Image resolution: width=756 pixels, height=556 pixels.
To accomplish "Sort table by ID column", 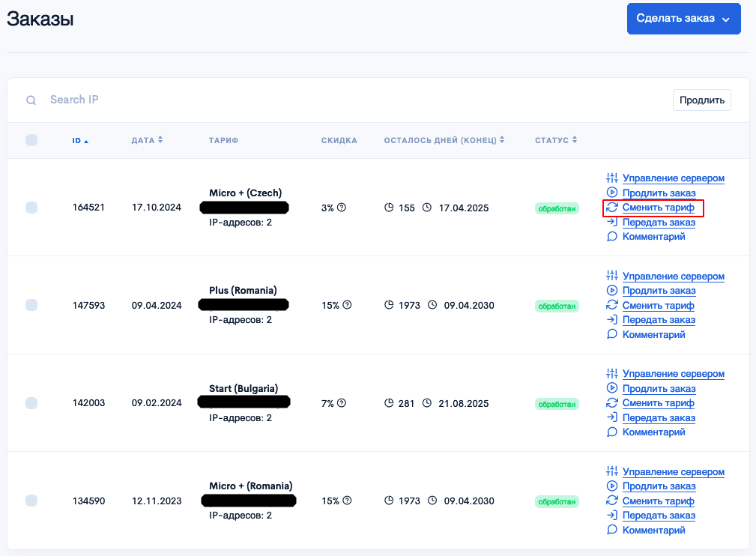I will pos(80,141).
